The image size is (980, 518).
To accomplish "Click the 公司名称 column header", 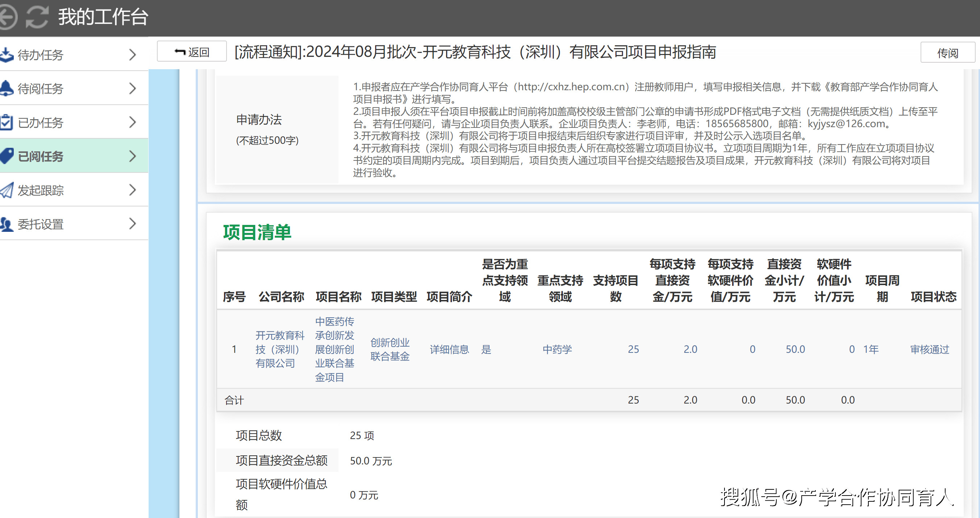I will (x=281, y=296).
